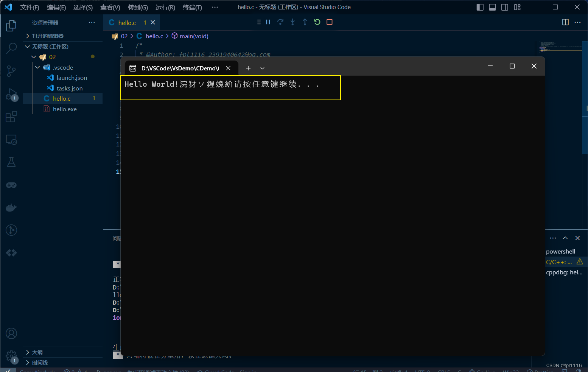The image size is (588, 372).
Task: Open the Extensions view
Action: (11, 117)
